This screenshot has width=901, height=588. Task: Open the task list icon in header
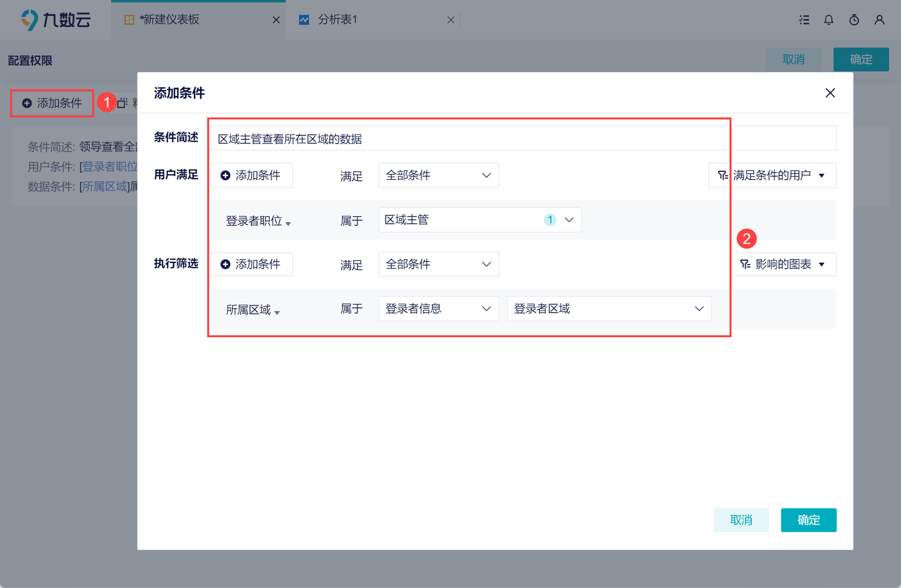coord(804,20)
